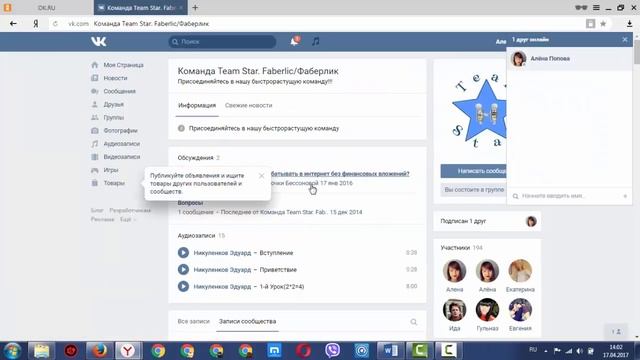Image resolution: width=640 pixels, height=360 pixels.
Task: Open Viber from the taskbar
Action: 332,351
